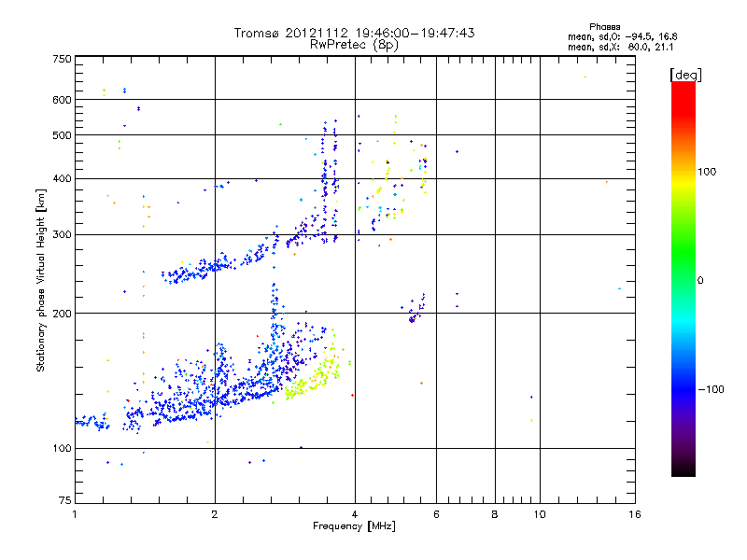Screen dimensions: 747x560
Task: Click the y-axis '600' tick label
Action: pos(62,100)
